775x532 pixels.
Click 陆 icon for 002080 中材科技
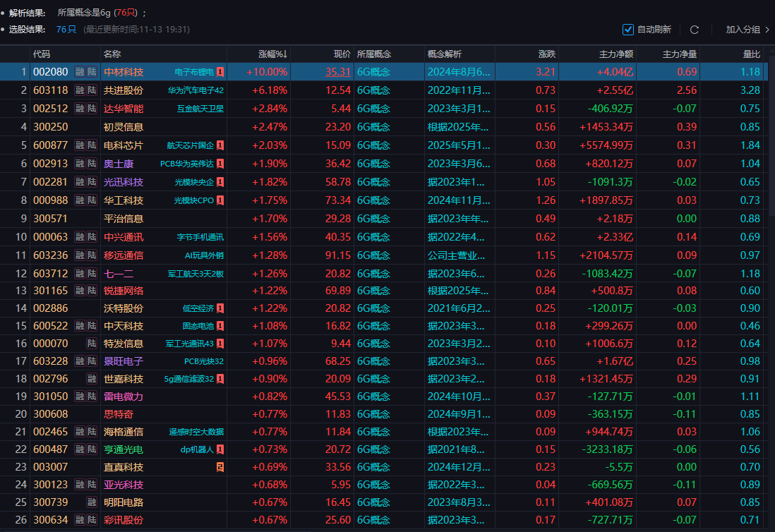(x=92, y=72)
